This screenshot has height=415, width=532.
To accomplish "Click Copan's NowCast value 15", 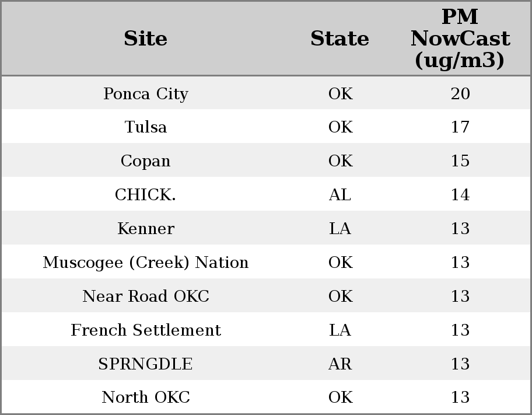I will (460, 161).
